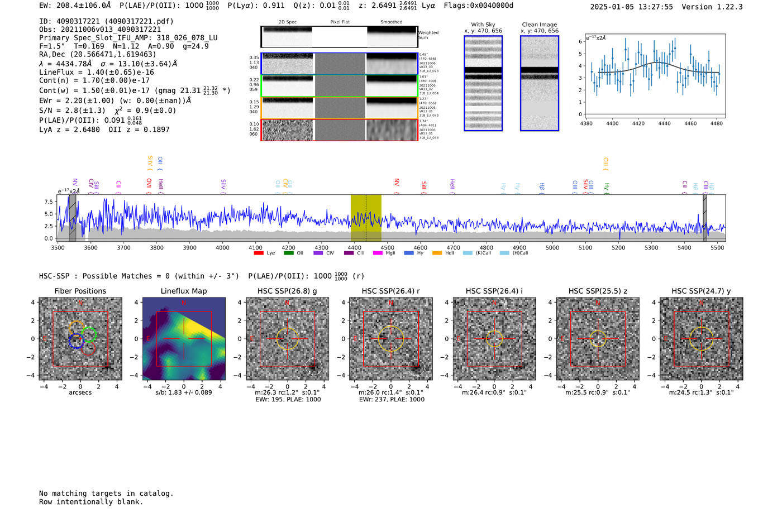The width and height of the screenshot is (782, 532).
Task: Click the red Lyα legend swatch
Action: point(258,253)
